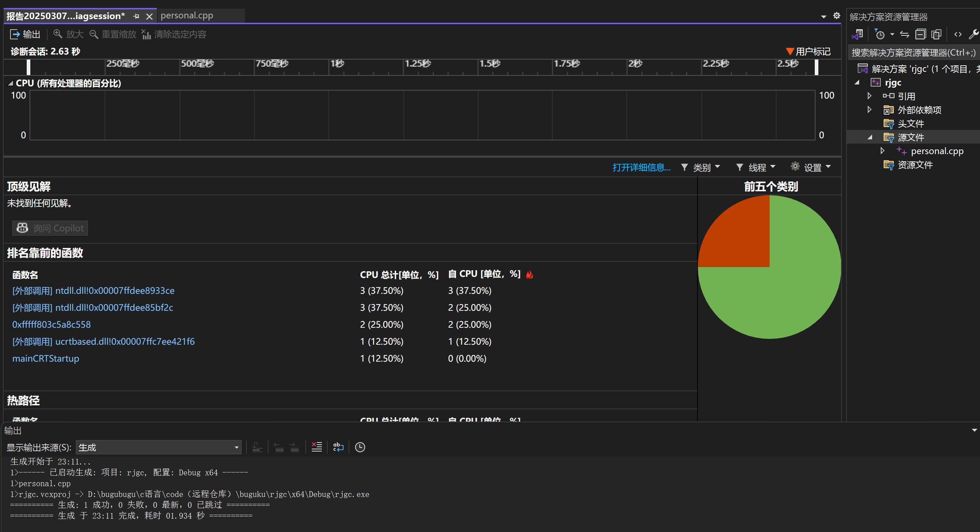Open the 设置 settings menu

[811, 167]
